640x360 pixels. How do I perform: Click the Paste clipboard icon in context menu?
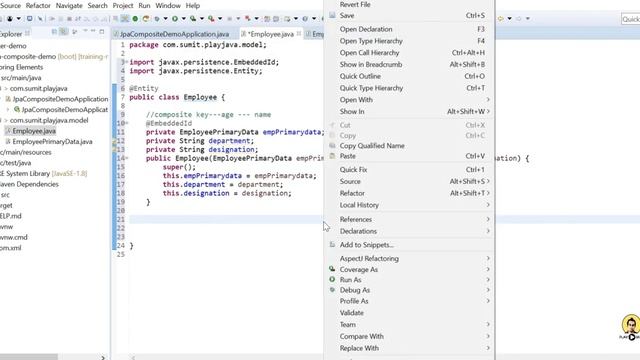332,156
